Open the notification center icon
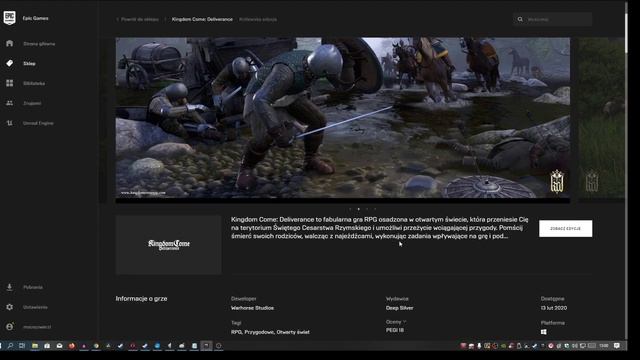The image size is (640, 360). (617, 346)
